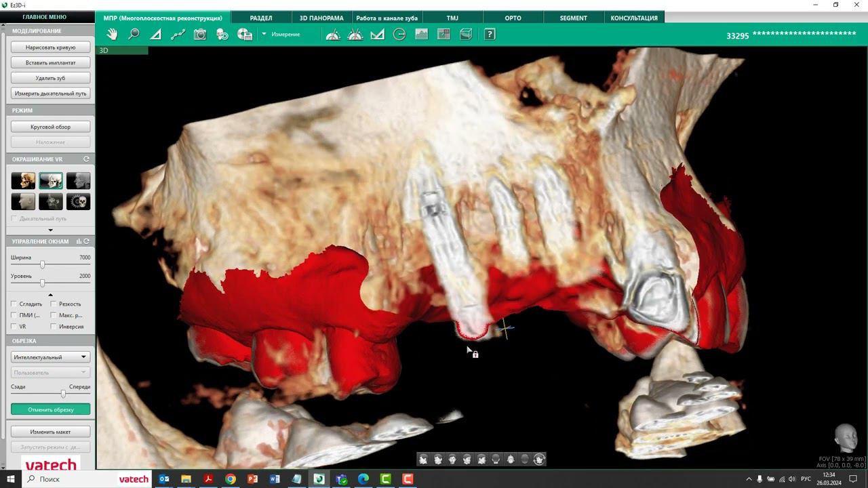Open the help question mark icon
This screenshot has height=488, width=868.
tap(490, 35)
